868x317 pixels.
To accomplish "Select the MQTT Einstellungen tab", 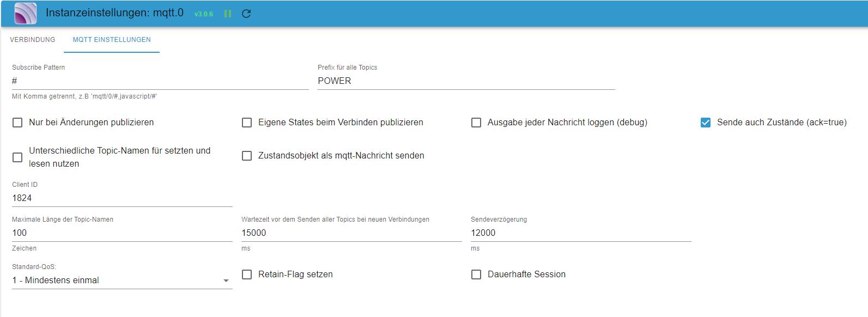I will pos(112,40).
